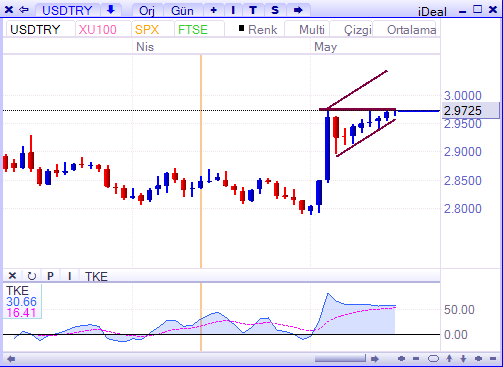Click the S icon in the top toolbar

[x=275, y=10]
